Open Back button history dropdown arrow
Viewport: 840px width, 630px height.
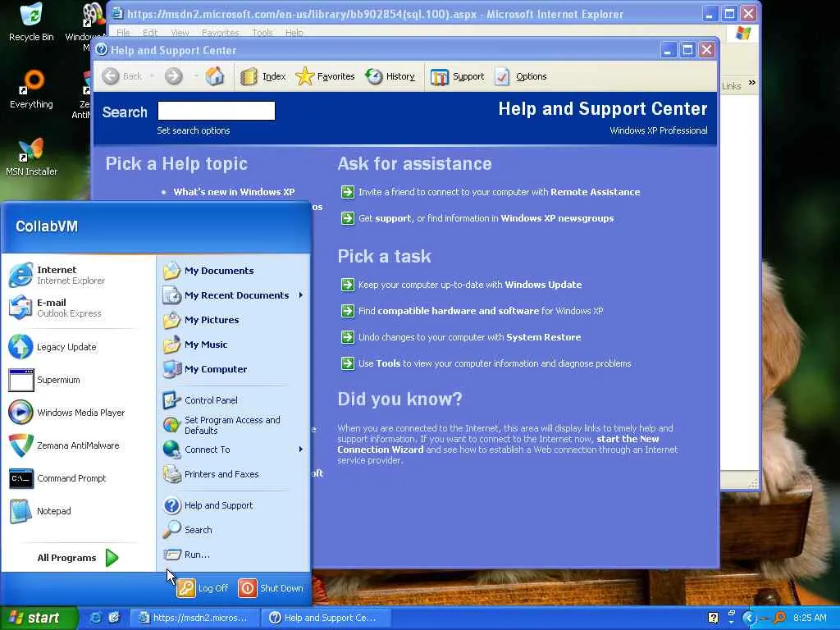pyautogui.click(x=152, y=76)
